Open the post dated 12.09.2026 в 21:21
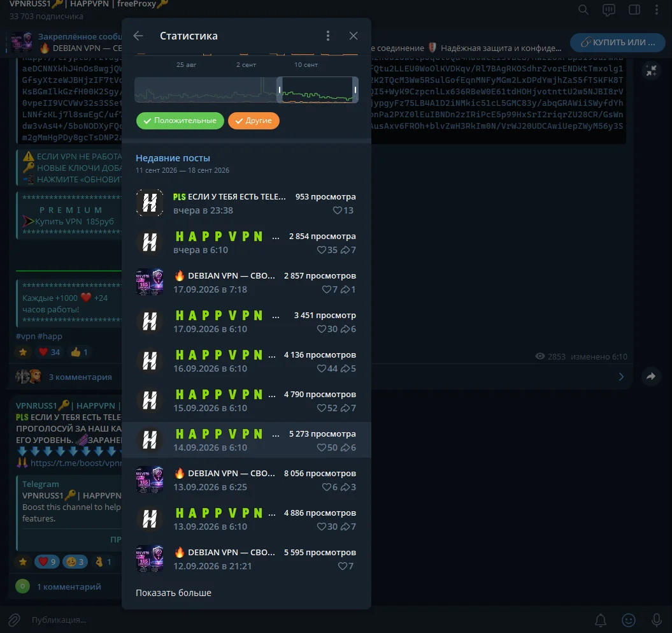Viewport: 672px width, 633px height. pos(247,558)
